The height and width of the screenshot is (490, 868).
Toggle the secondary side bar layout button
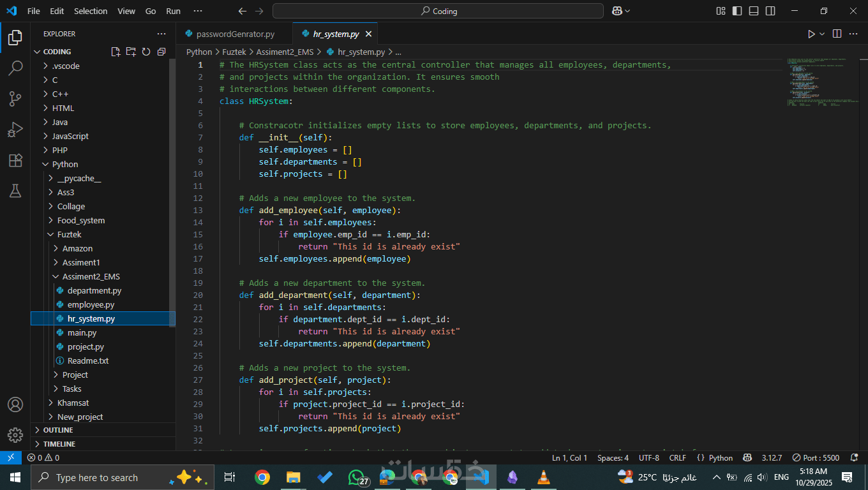pos(770,11)
